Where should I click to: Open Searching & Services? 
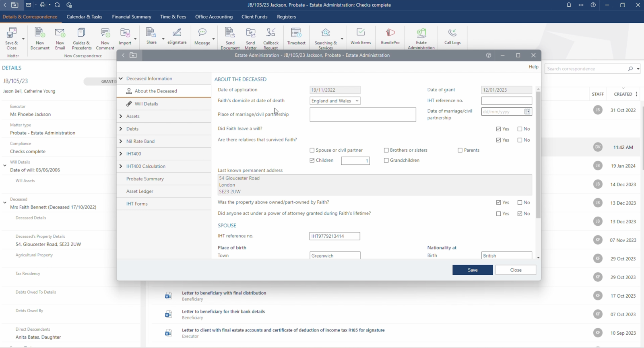pyautogui.click(x=326, y=38)
